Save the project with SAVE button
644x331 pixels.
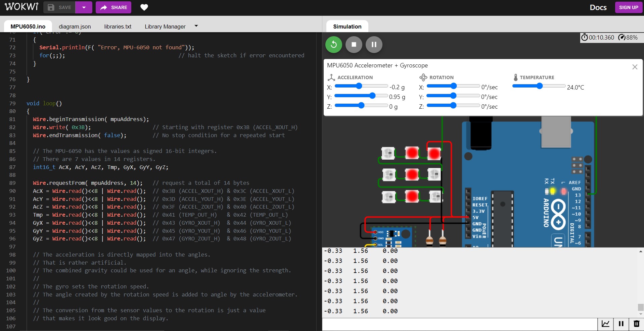pos(59,7)
